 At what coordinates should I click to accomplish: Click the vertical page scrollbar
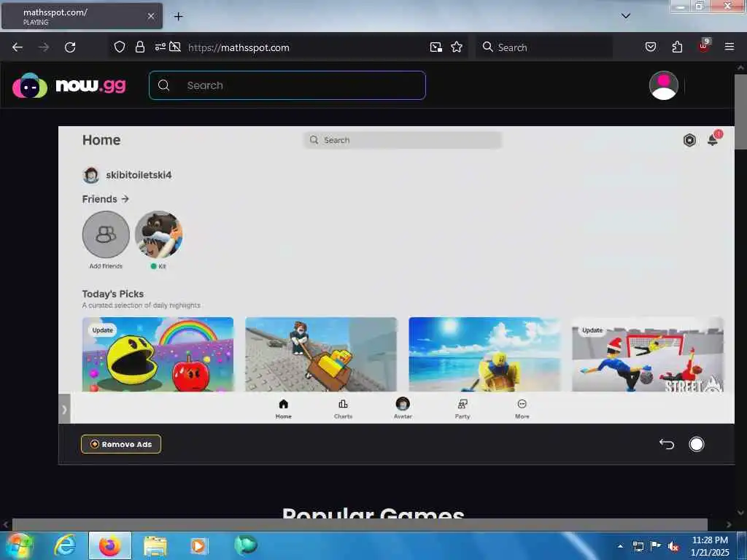740,112
